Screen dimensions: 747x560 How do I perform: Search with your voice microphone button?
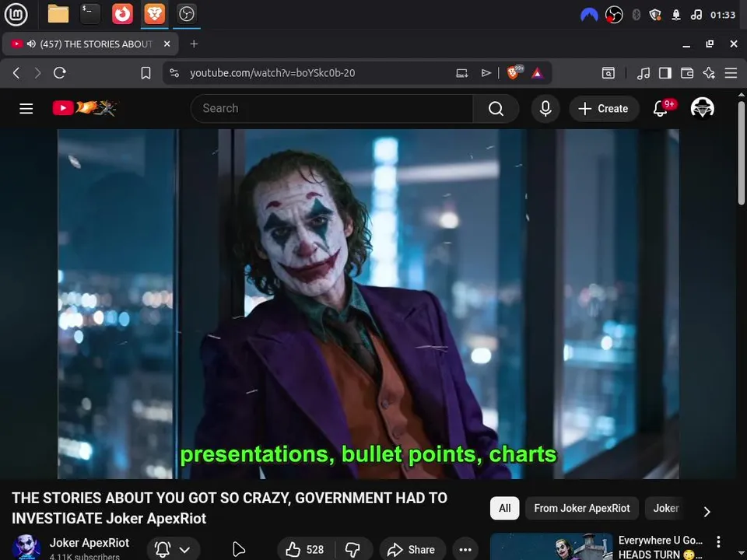coord(545,109)
